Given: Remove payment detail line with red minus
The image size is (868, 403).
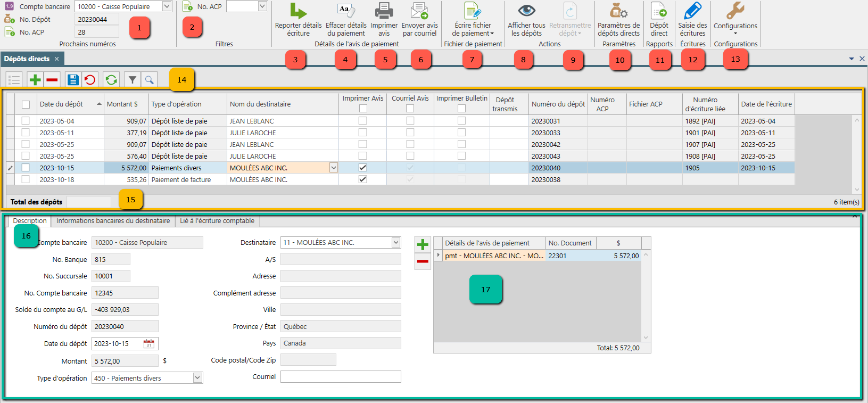Looking at the screenshot, I should coord(423,261).
